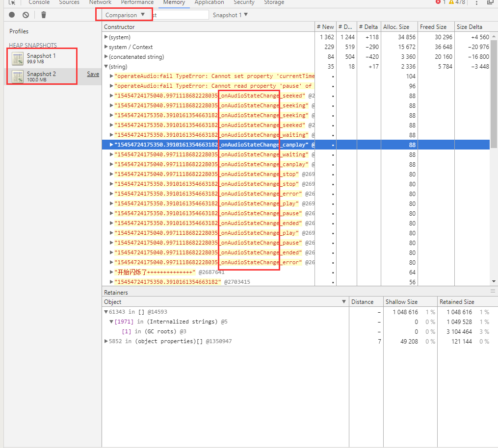Screen dimensions: 498x448
Task: Sort by the Distance column header
Action: (366, 302)
